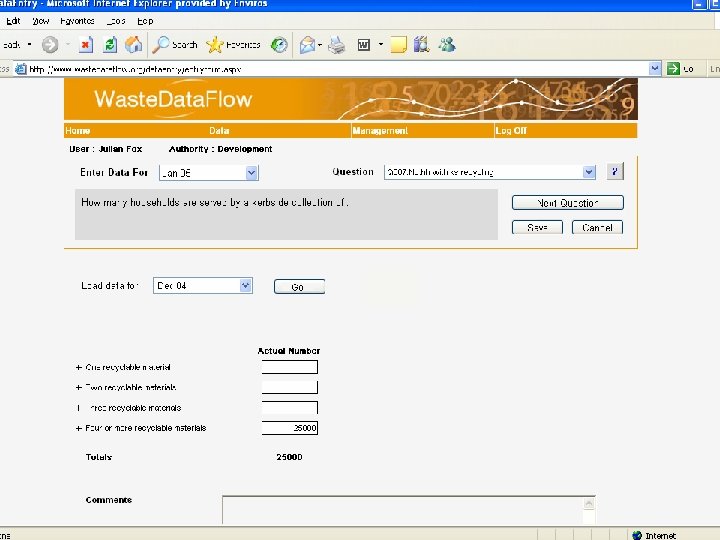
Task: Click the 'Authority : Development' text
Action: click(220, 149)
